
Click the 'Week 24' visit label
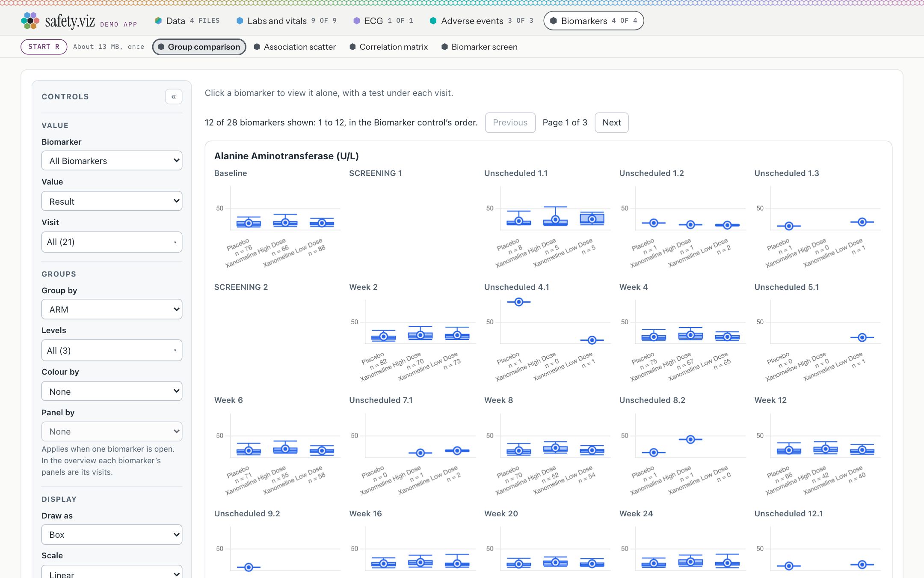[636, 513]
